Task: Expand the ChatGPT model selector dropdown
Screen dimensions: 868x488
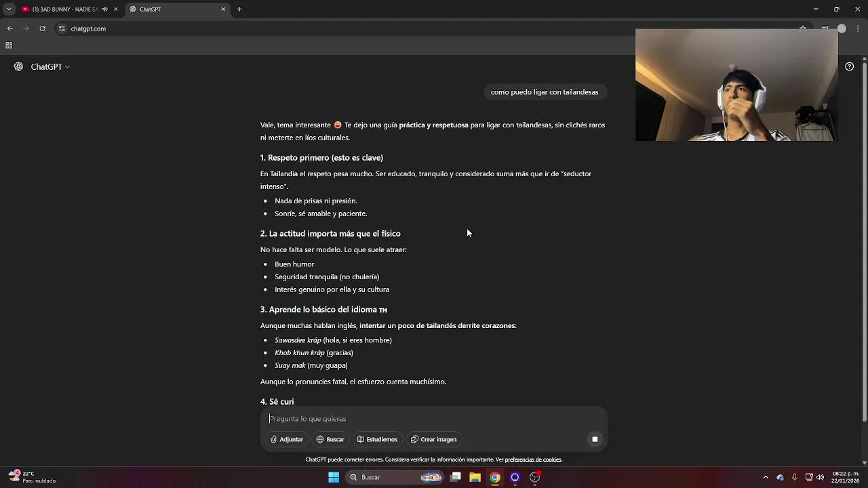Action: pyautogui.click(x=50, y=66)
